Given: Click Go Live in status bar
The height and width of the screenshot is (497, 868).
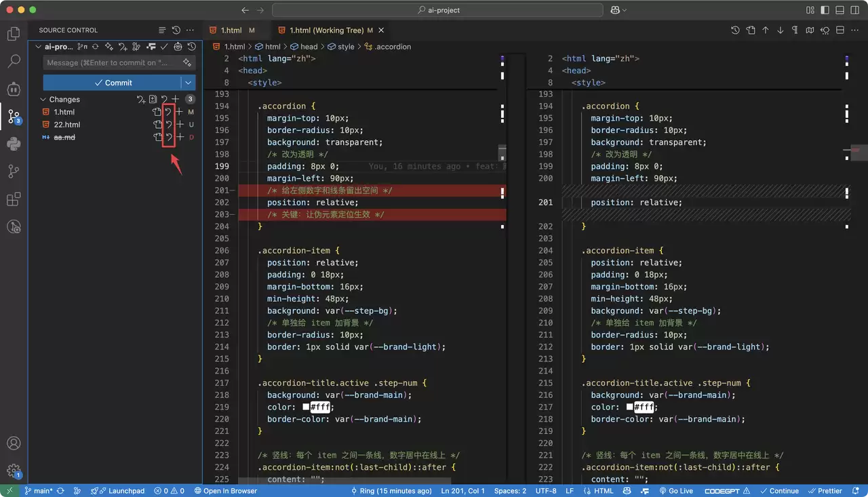Looking at the screenshot, I should pos(675,491).
